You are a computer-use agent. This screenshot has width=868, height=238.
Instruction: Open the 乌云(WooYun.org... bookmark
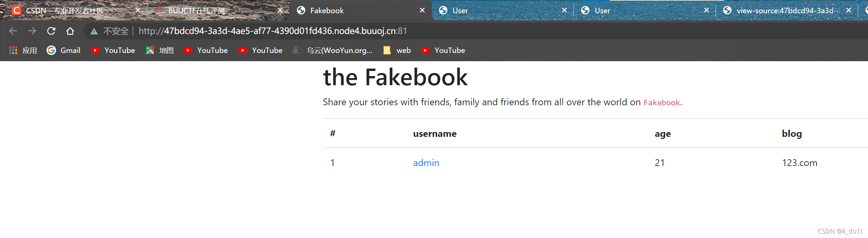[x=332, y=50]
